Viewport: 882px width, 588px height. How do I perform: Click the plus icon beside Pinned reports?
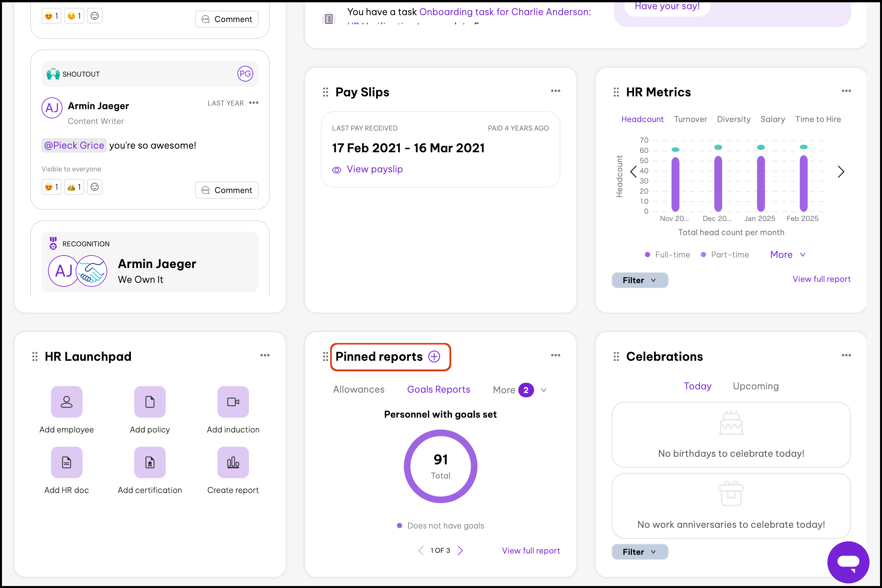(434, 356)
